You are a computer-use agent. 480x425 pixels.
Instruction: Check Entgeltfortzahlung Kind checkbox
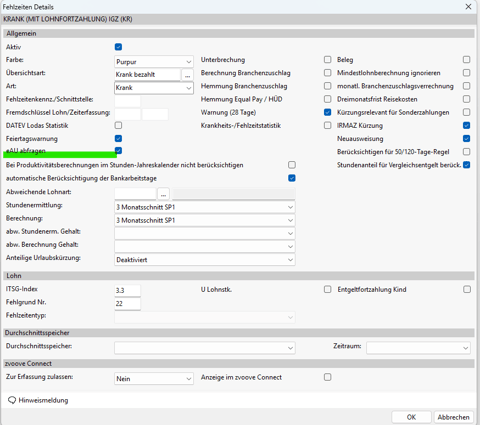467,289
